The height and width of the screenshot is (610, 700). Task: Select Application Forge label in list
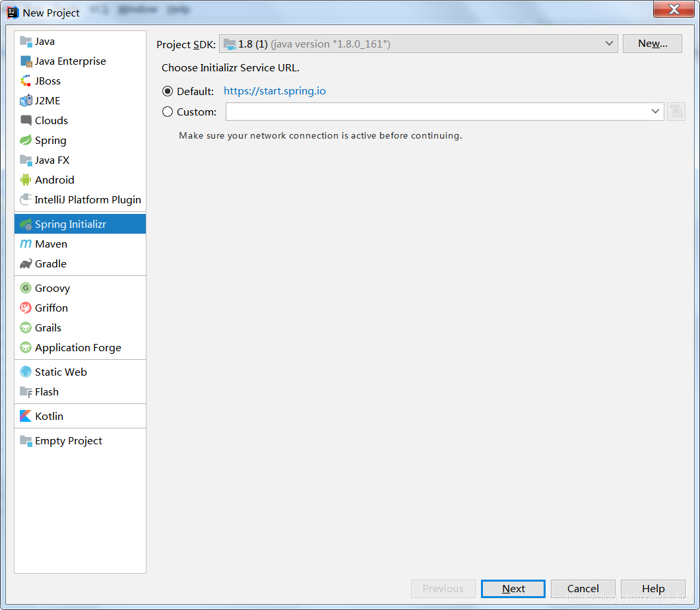[x=78, y=348]
